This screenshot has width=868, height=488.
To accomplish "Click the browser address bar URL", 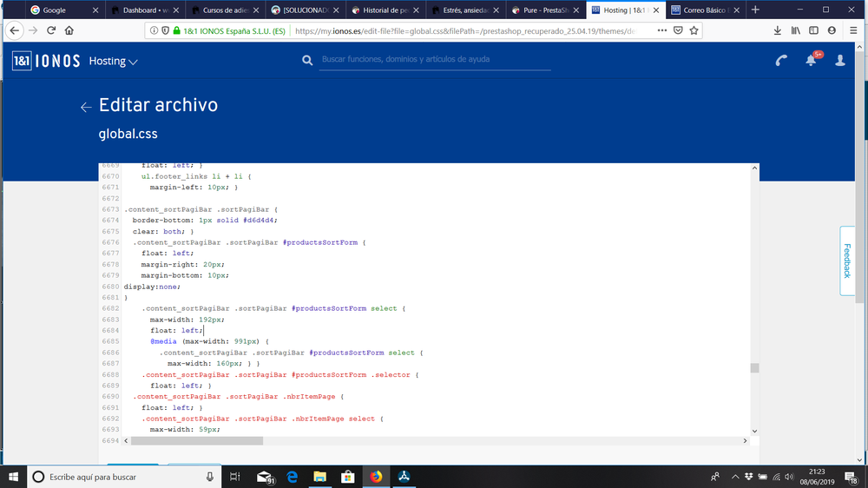I will pos(465,31).
